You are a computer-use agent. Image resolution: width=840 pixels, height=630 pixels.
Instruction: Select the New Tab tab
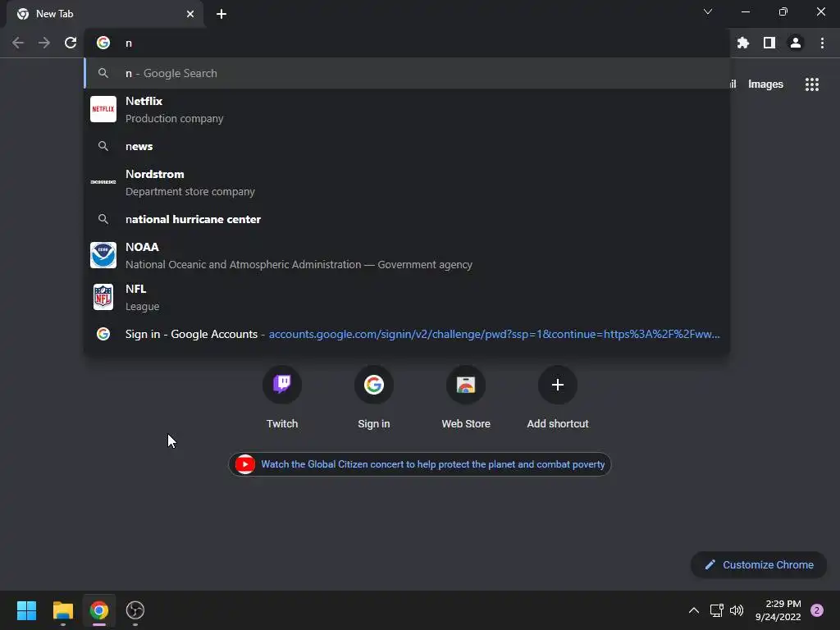tap(105, 14)
